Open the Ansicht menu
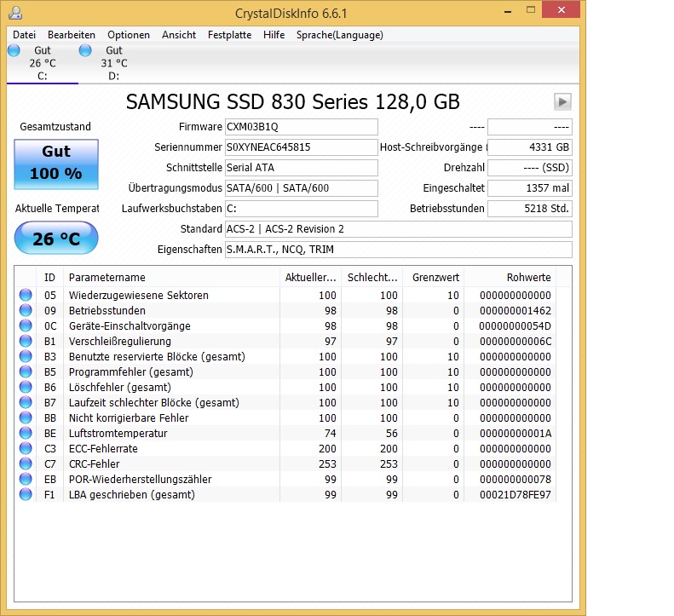This screenshot has height=616, width=674. pos(179,35)
